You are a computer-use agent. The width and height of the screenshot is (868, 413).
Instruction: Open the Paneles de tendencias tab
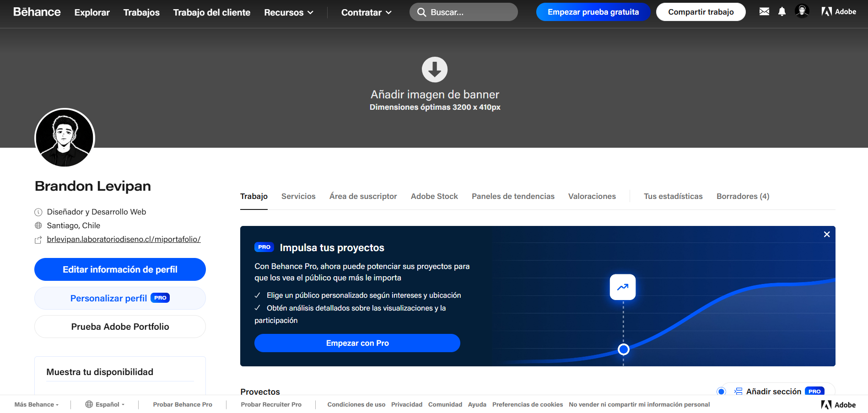coord(513,196)
